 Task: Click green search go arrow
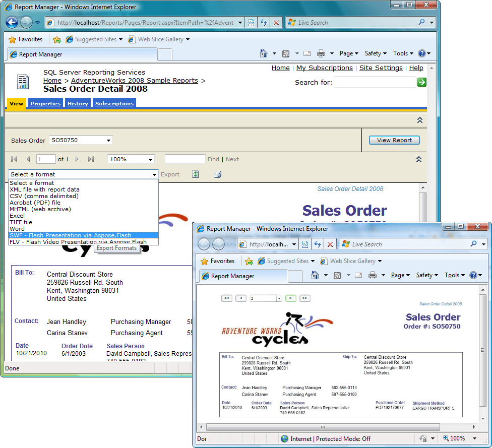422,82
